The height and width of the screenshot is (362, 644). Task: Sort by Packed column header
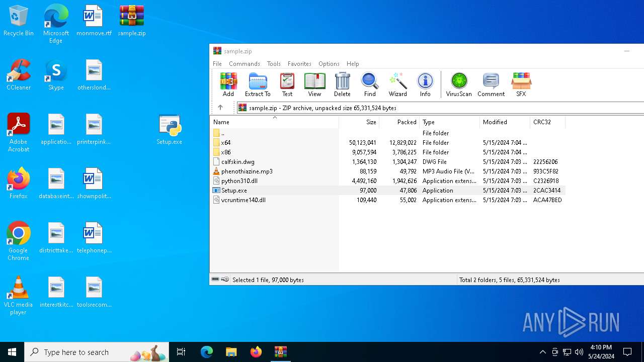[x=399, y=122]
